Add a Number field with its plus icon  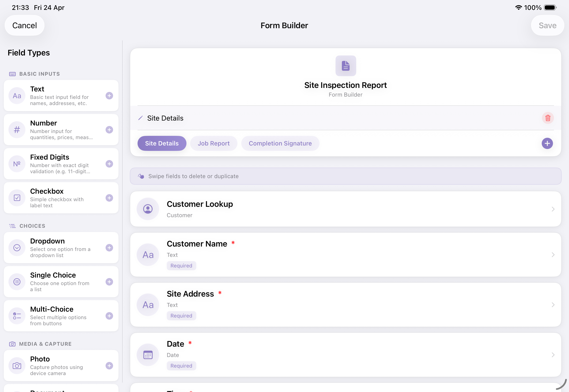pos(109,130)
